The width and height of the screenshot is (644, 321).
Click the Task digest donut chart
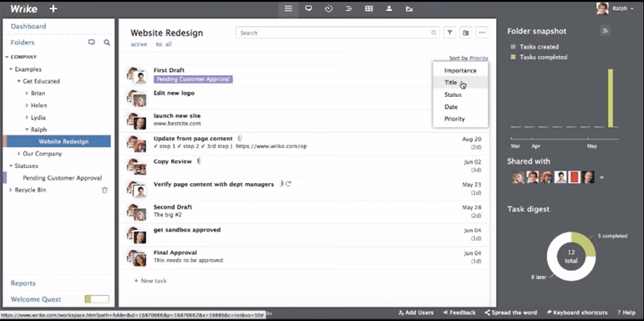(x=570, y=257)
